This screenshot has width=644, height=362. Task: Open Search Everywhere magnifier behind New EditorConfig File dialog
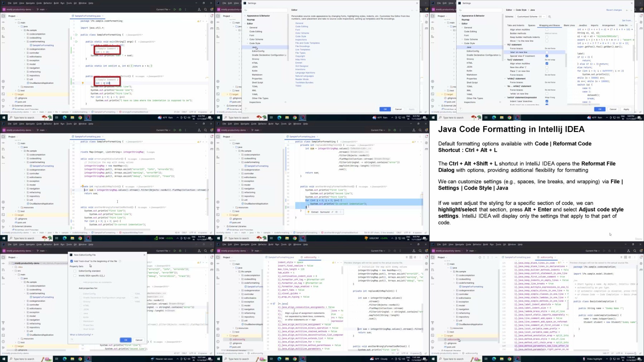tap(205, 251)
